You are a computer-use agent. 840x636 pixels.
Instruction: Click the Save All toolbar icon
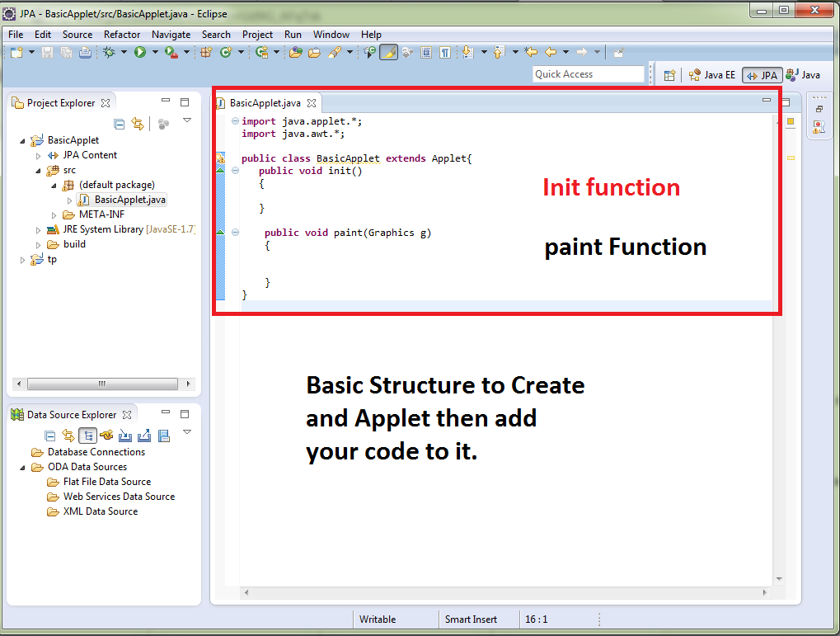[66, 52]
